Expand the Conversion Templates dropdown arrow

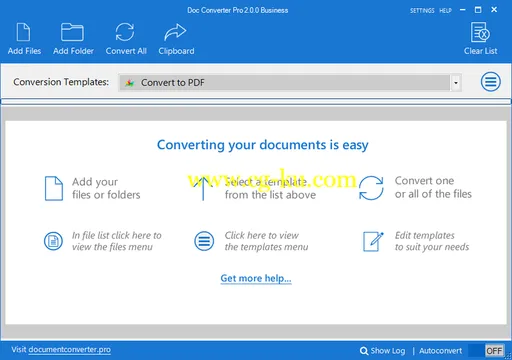456,83
